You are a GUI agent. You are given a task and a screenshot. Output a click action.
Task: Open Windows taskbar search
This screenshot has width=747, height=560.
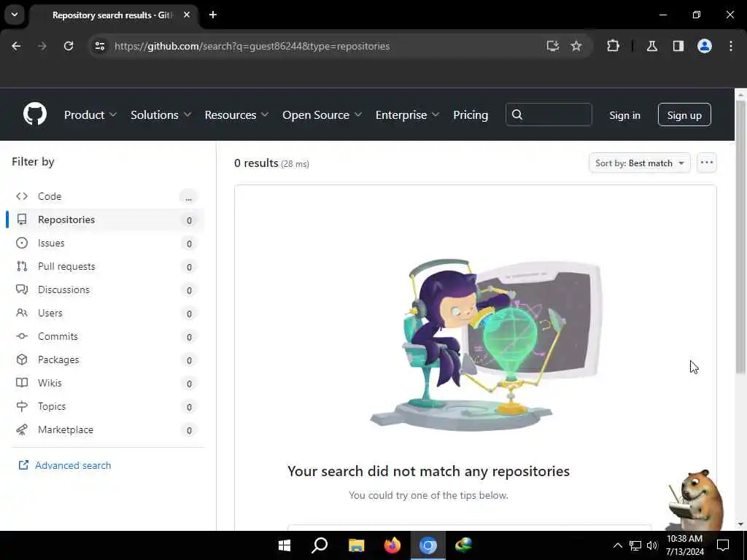tap(320, 545)
